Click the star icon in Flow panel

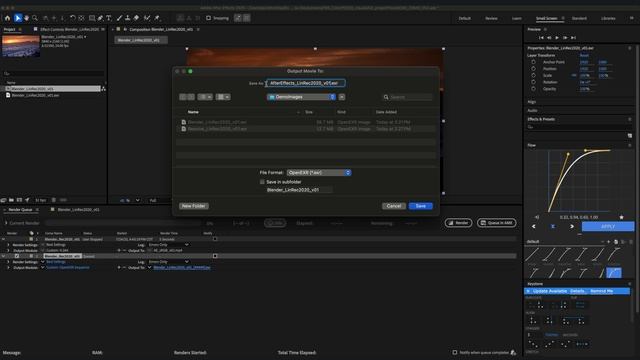coord(621,217)
